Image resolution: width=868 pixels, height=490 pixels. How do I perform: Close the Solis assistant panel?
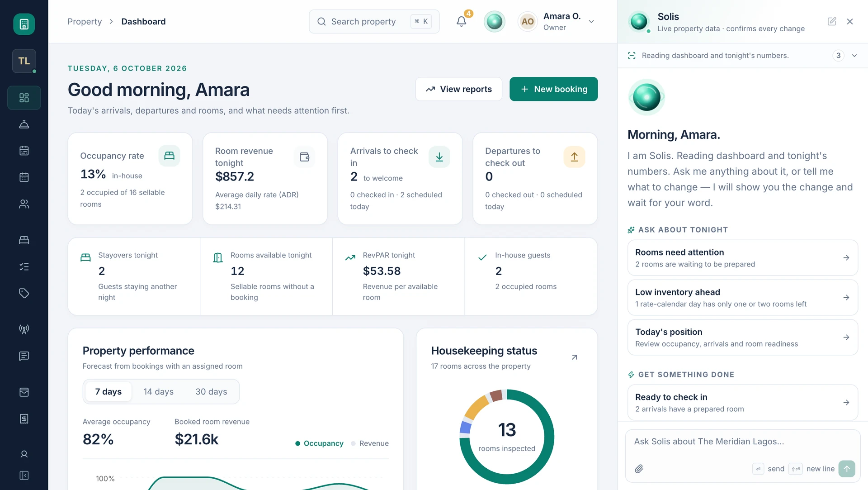pyautogui.click(x=850, y=21)
